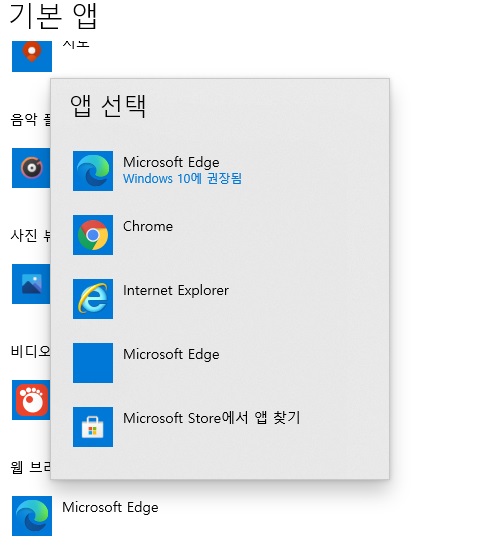Choose the Chrome icon in the app list
The height and width of the screenshot is (550, 496).
click(93, 235)
